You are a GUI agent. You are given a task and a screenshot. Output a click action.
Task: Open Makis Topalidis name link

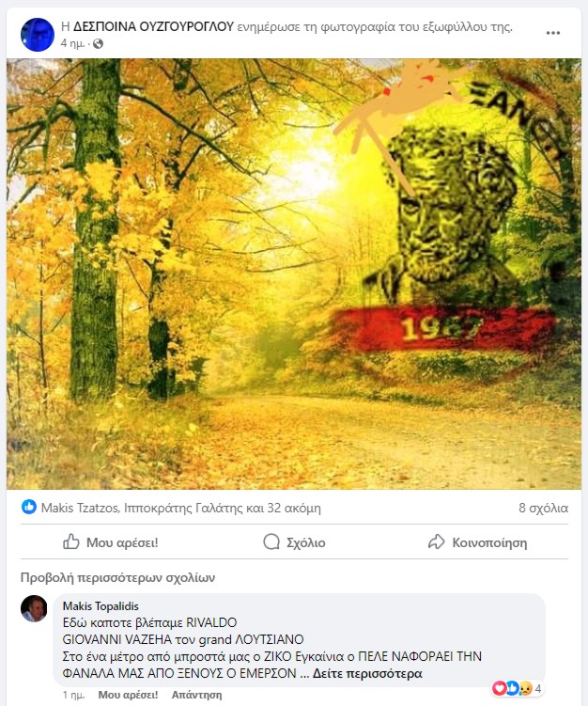coord(101,606)
